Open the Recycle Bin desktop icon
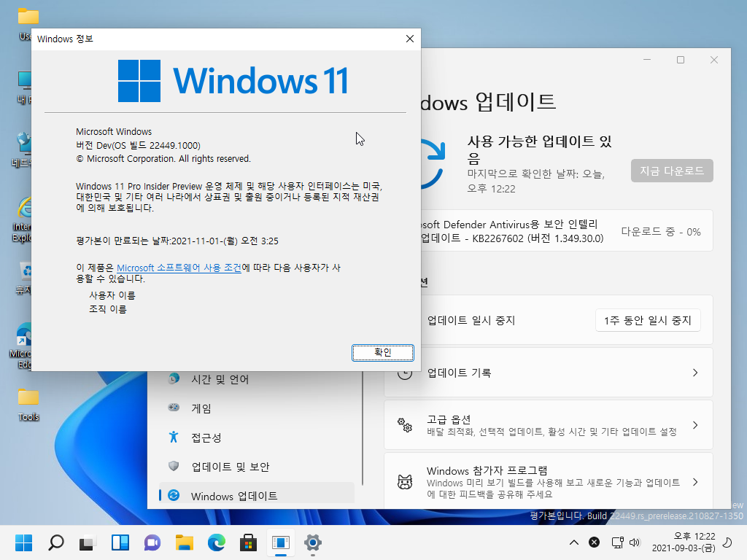This screenshot has height=560, width=747. click(23, 279)
